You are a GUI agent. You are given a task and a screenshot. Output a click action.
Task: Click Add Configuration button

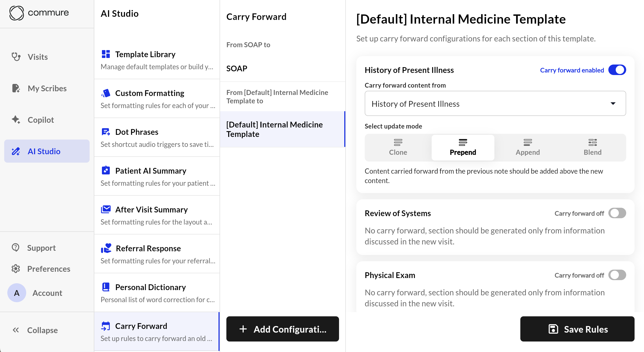click(x=282, y=329)
